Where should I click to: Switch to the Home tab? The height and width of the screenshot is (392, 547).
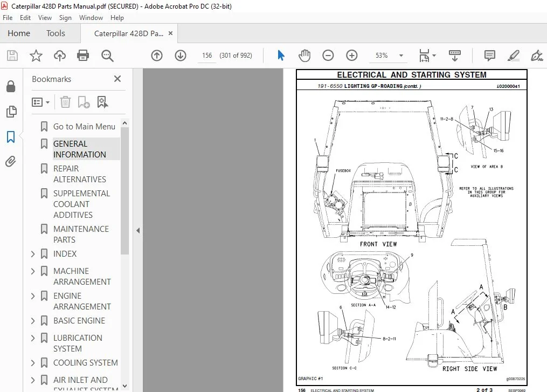(x=19, y=33)
